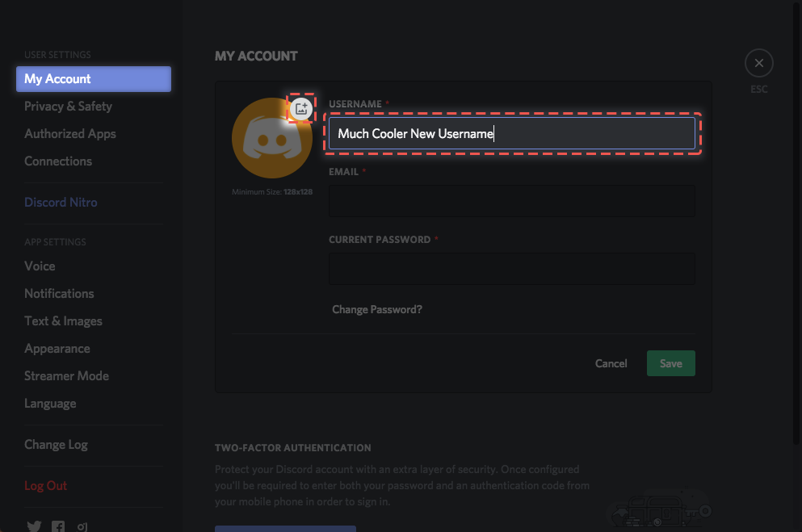Open Streamer Mode settings
The width and height of the screenshot is (802, 532).
(x=66, y=376)
